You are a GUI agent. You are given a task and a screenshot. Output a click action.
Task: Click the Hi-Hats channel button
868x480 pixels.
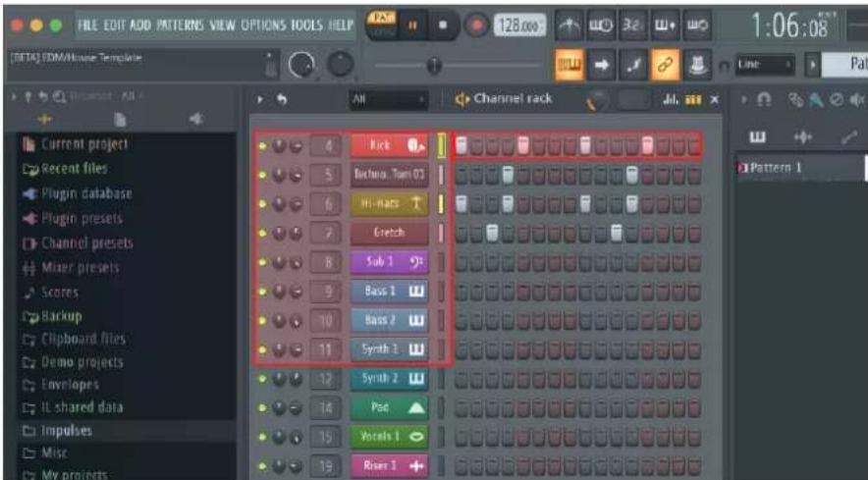[389, 204]
